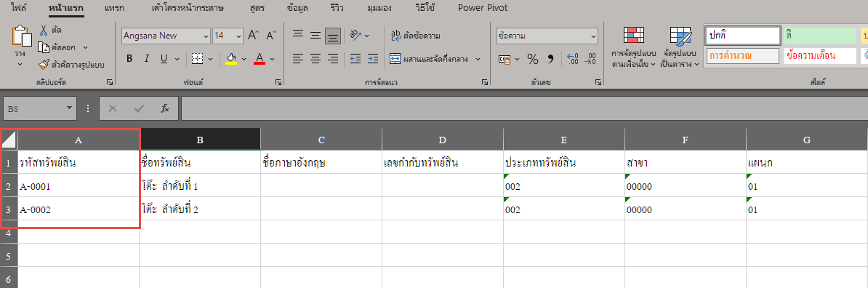Click the Wrap Text icon
Image resolution: width=868 pixels, height=288 pixels.
click(396, 36)
